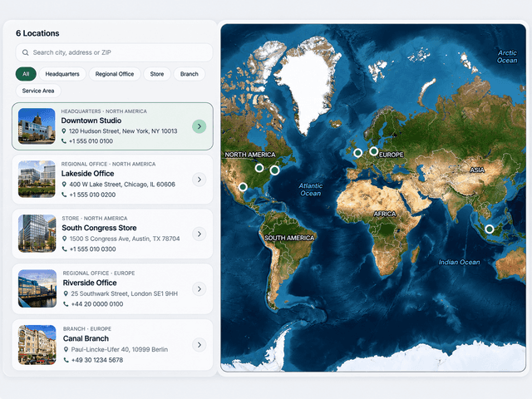
Task: Click address 400 W Lake Street, Chicago
Action: (x=122, y=185)
